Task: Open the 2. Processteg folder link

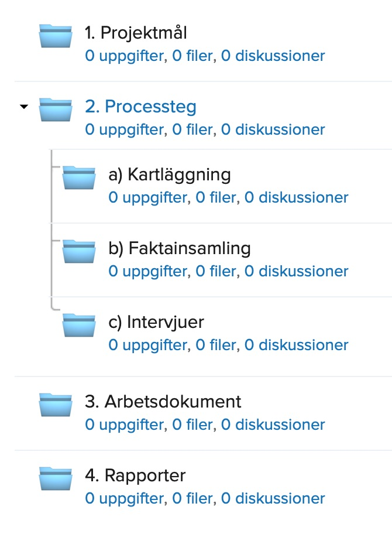Action: 140,107
